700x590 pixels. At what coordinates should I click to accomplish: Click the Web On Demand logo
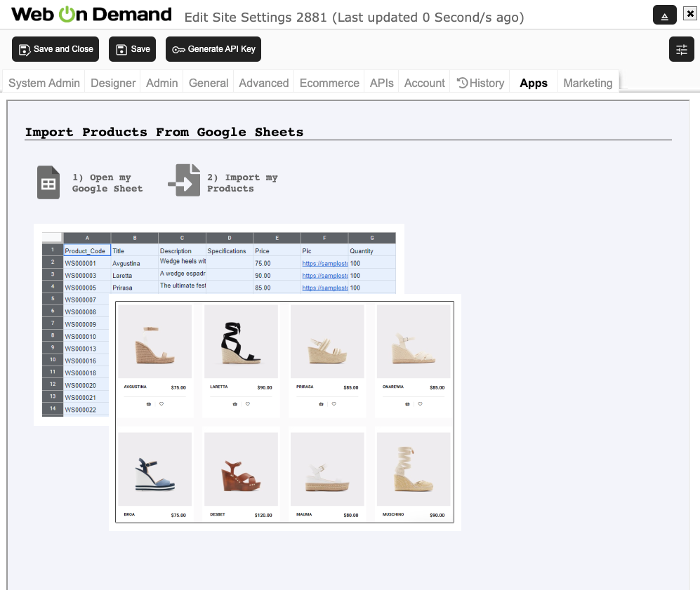(x=91, y=15)
